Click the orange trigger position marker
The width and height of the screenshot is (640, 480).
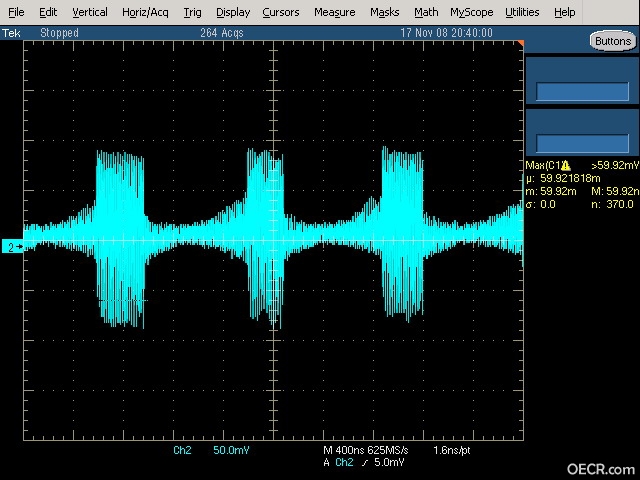click(521, 43)
